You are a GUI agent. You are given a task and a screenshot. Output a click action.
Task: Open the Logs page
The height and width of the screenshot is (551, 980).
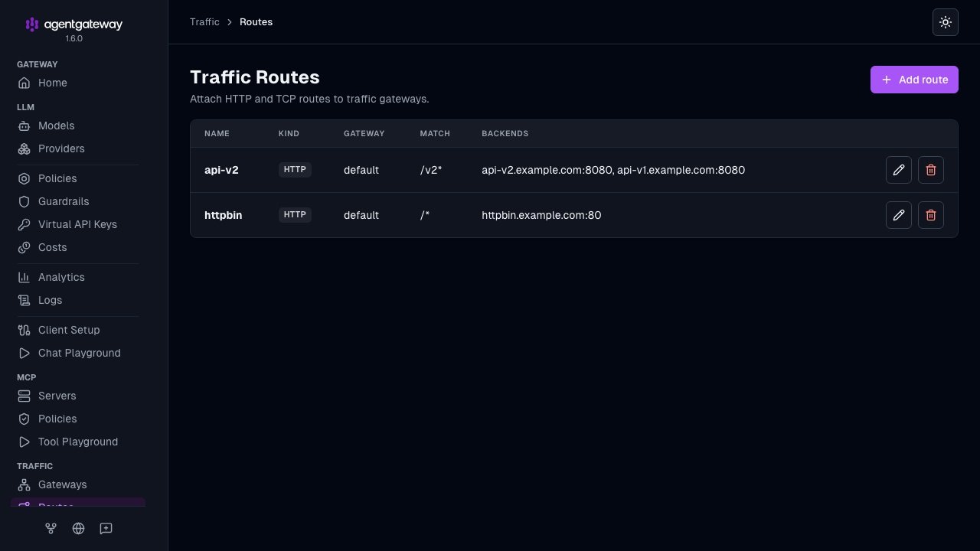[x=78, y=300]
